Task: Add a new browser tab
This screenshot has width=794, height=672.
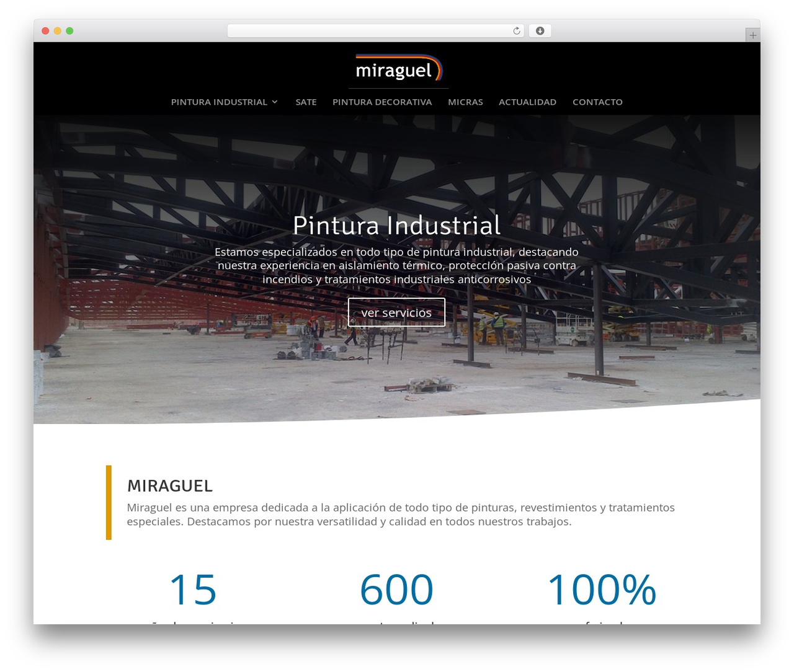Action: (752, 35)
